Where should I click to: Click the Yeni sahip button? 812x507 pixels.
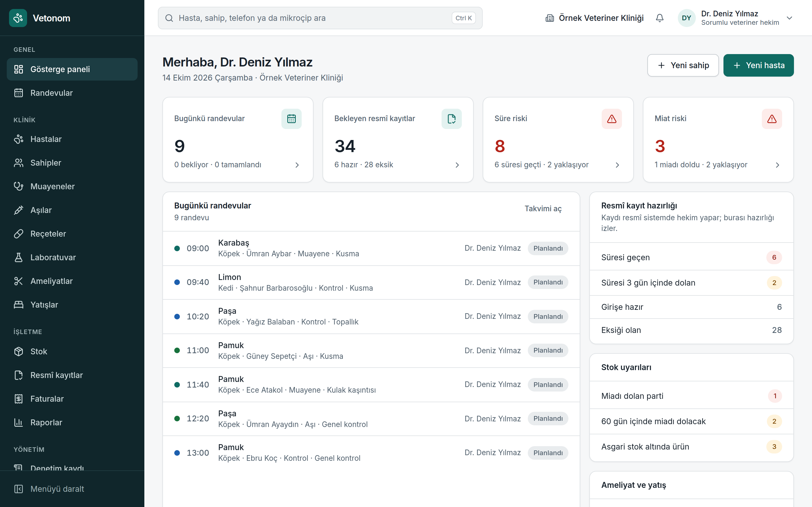(x=683, y=65)
